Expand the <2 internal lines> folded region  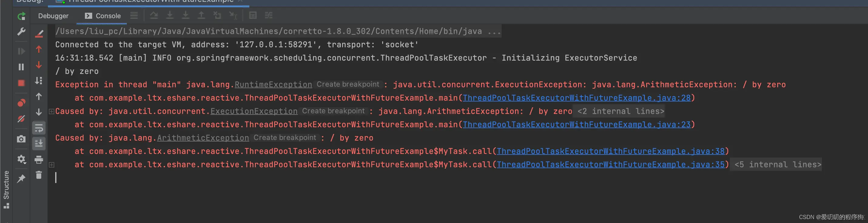click(621, 111)
